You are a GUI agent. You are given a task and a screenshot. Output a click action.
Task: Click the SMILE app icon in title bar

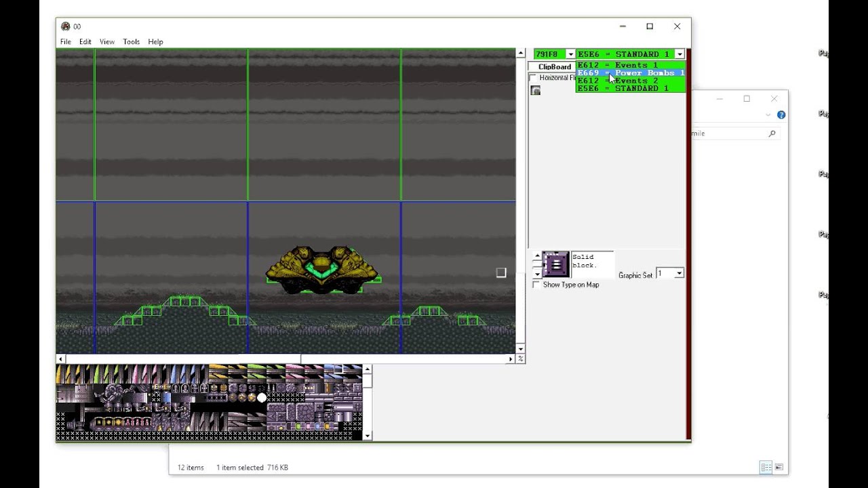coord(65,26)
